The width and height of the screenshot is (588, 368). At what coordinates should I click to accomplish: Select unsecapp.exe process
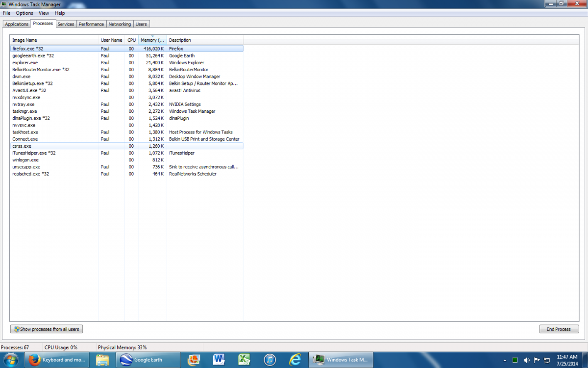click(x=126, y=167)
